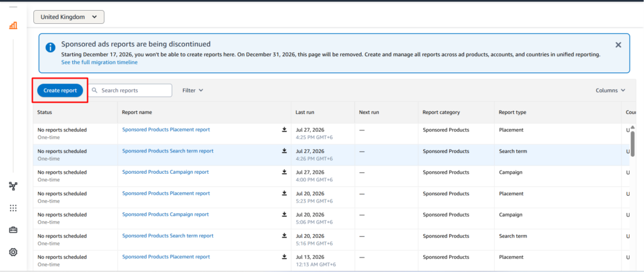Click the Last run column header
This screenshot has width=644, height=272.
[x=305, y=112]
